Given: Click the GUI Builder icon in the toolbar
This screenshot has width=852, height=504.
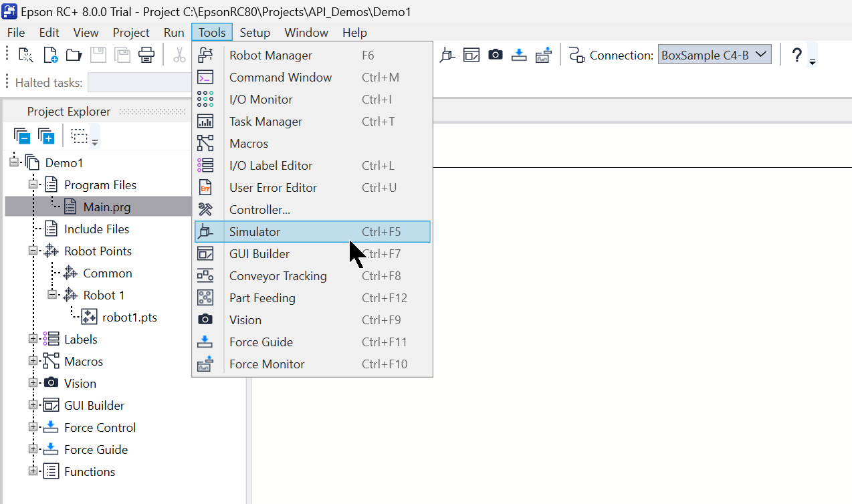Looking at the screenshot, I should 471,55.
